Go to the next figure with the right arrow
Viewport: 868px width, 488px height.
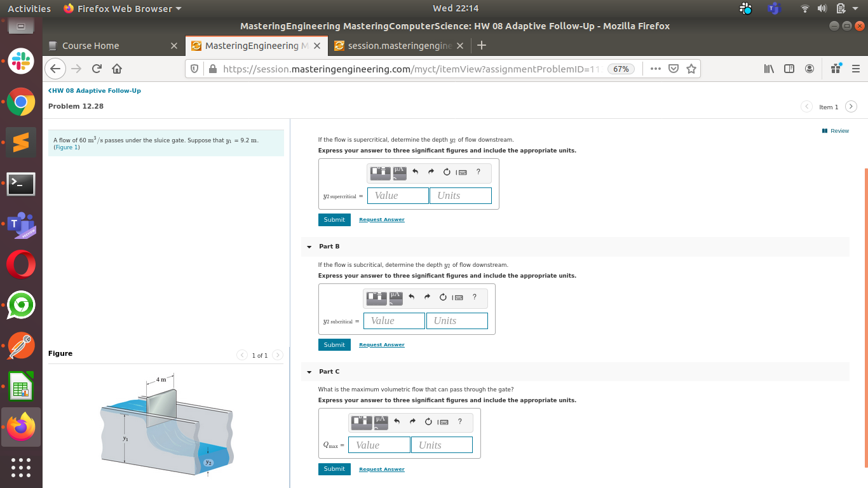coord(277,355)
